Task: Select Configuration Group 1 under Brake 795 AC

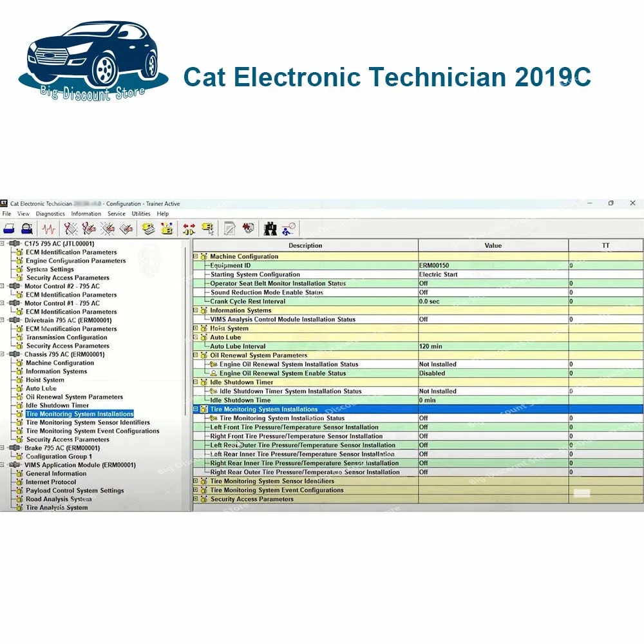Action: 59,457
